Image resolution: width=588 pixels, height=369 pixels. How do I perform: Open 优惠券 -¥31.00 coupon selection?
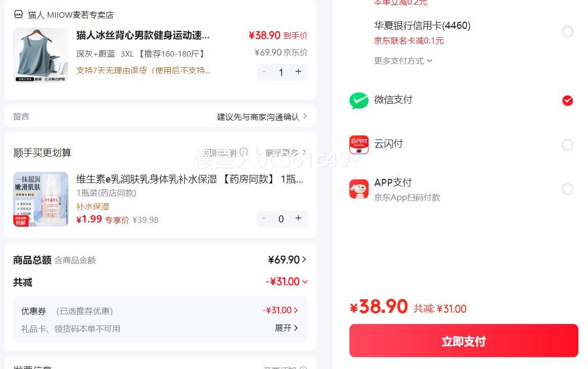pos(281,310)
